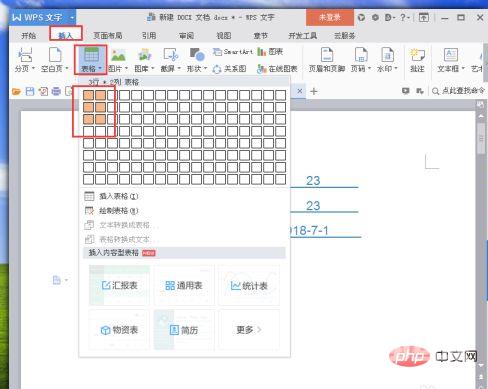Image resolution: width=488 pixels, height=389 pixels.
Task: Open the help question mark menu
Action: [405, 17]
